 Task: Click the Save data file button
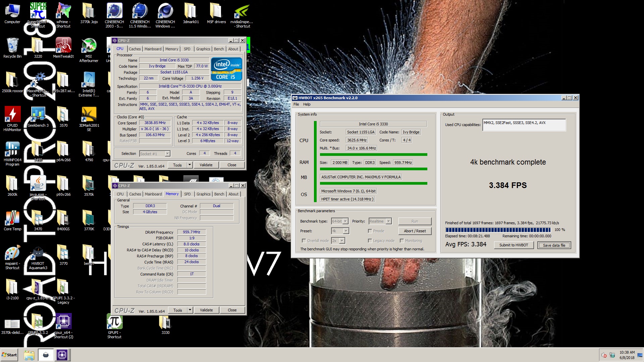click(x=554, y=245)
